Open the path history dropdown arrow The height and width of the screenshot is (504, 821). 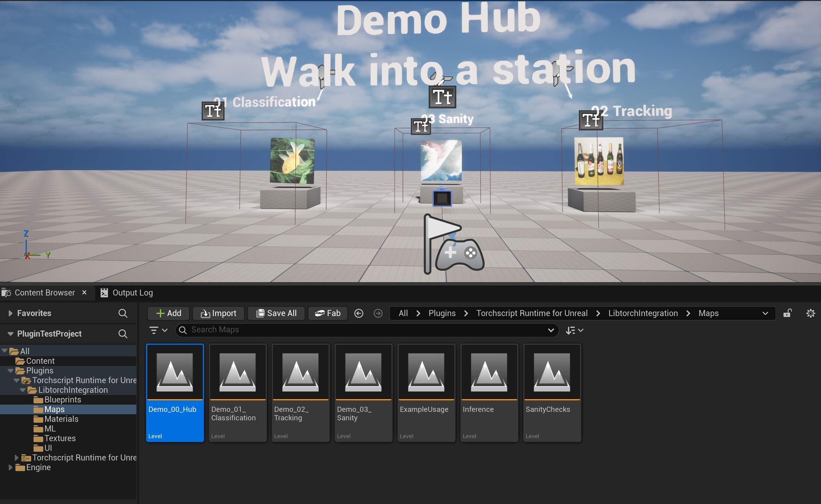click(765, 313)
